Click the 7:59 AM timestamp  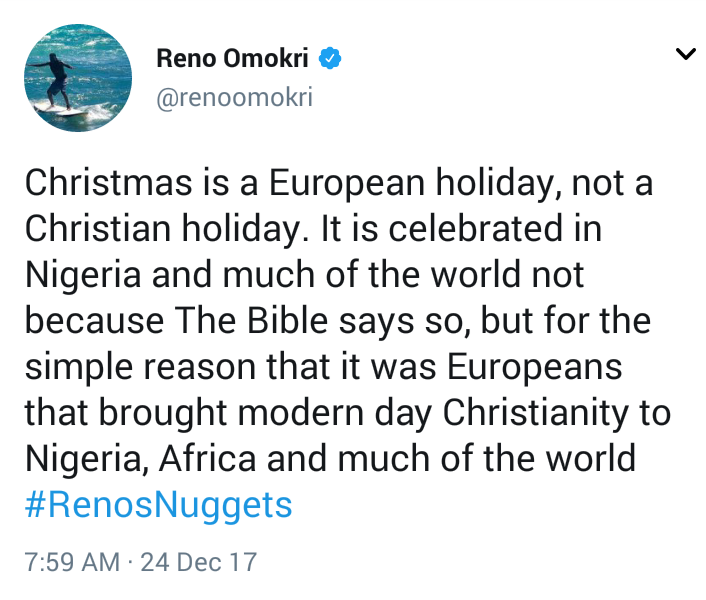pos(72,562)
